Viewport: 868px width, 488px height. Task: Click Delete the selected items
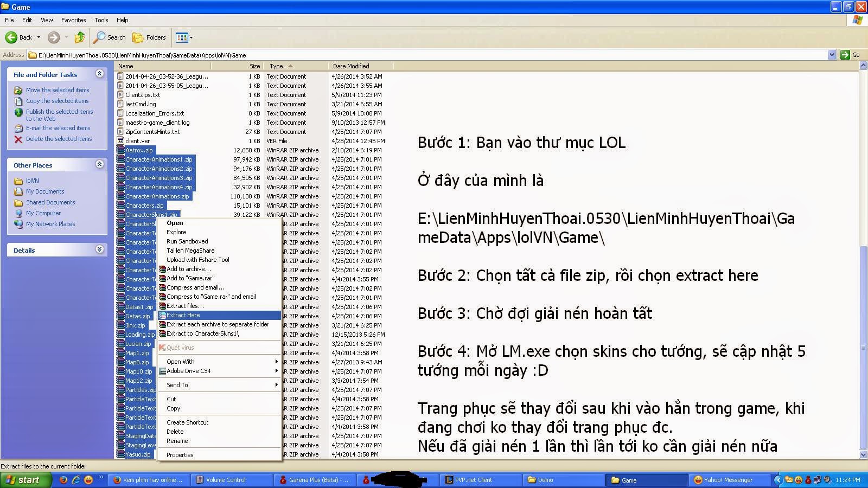(x=59, y=139)
